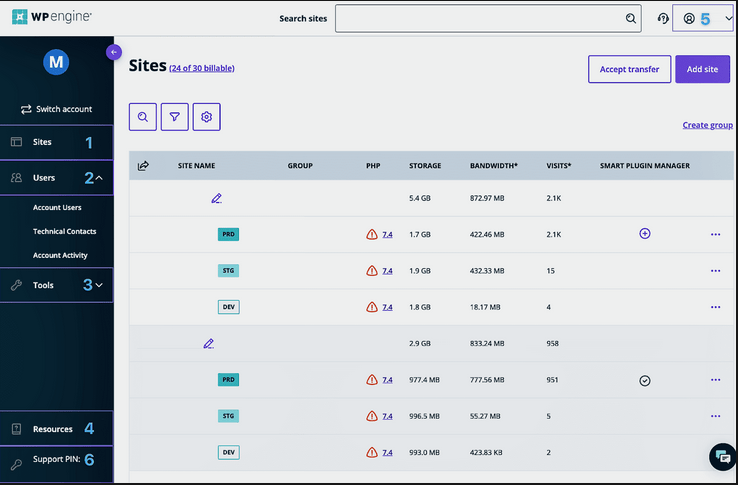Click in the Search sites field
Viewport: 738px width, 485px height.
tap(488, 19)
